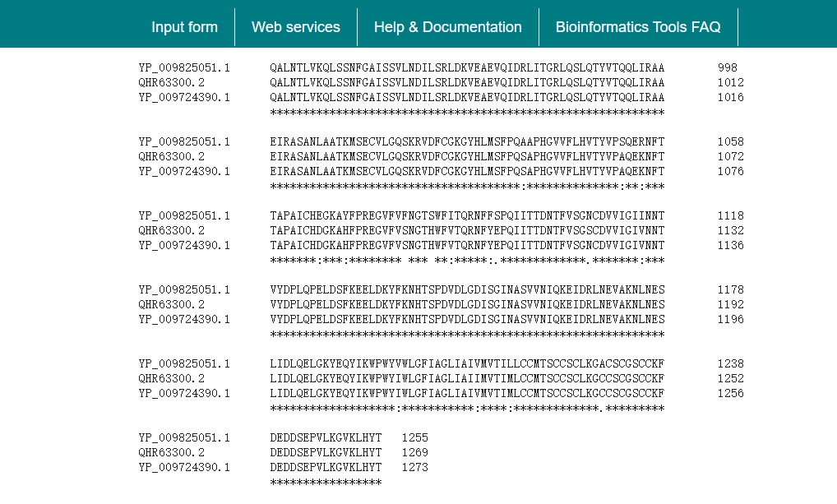This screenshot has height=504, width=837.
Task: Open the Input form menu item
Action: (x=184, y=27)
